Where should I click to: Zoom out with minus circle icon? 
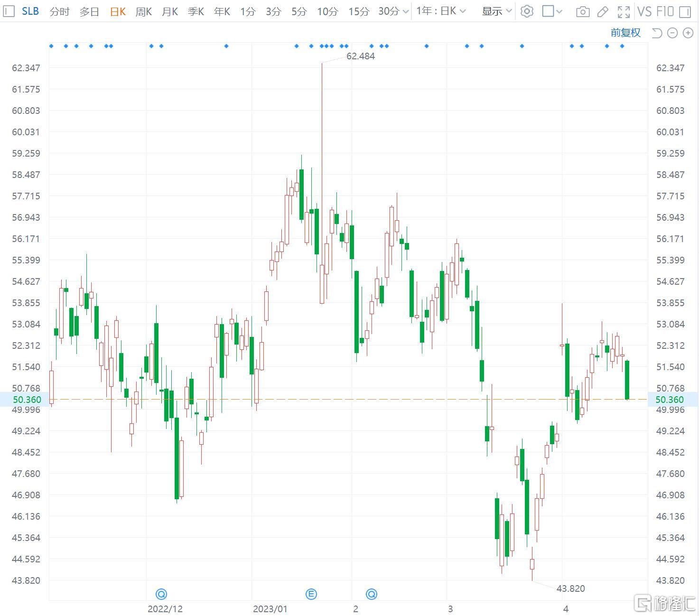(672, 33)
